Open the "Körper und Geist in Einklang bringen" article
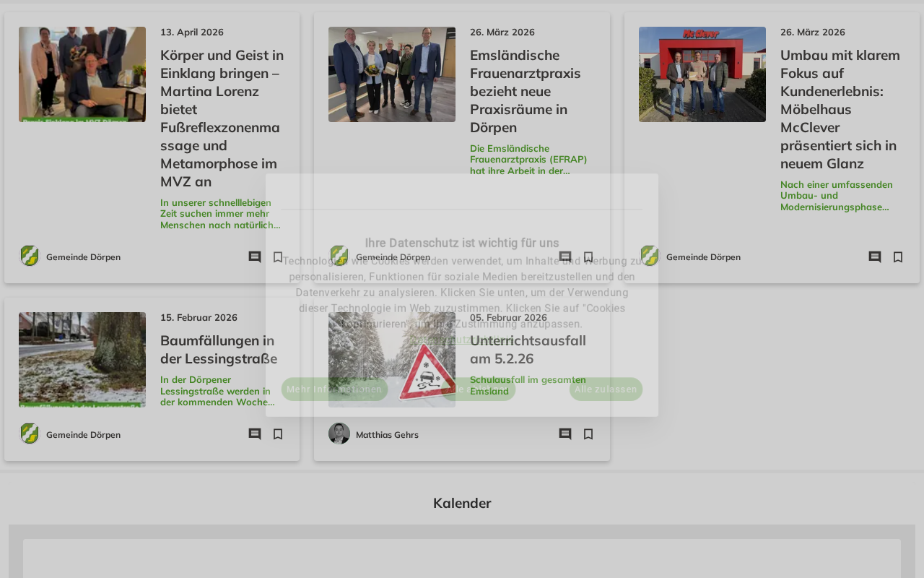Image resolution: width=924 pixels, height=578 pixels. (222, 118)
